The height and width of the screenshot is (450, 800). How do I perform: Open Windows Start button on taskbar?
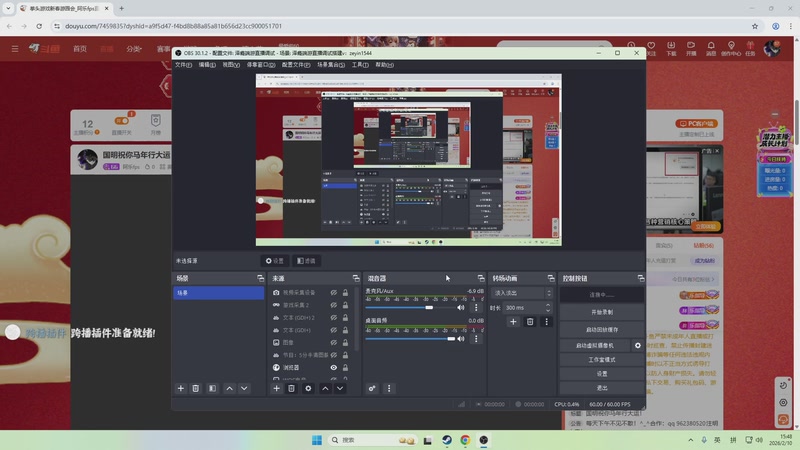(317, 440)
